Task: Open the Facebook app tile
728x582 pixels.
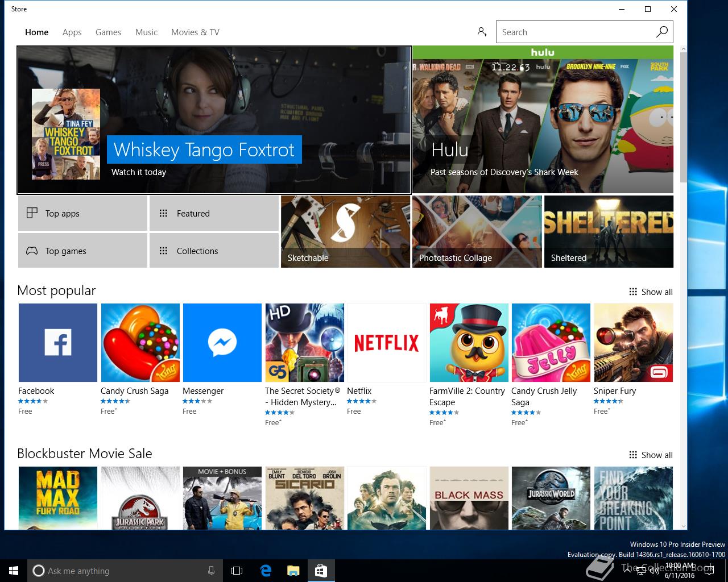Action: tap(58, 343)
